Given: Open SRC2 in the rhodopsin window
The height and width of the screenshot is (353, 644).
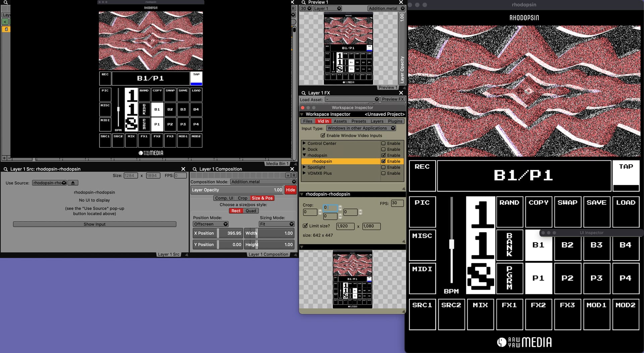Looking at the screenshot, I should (451, 314).
